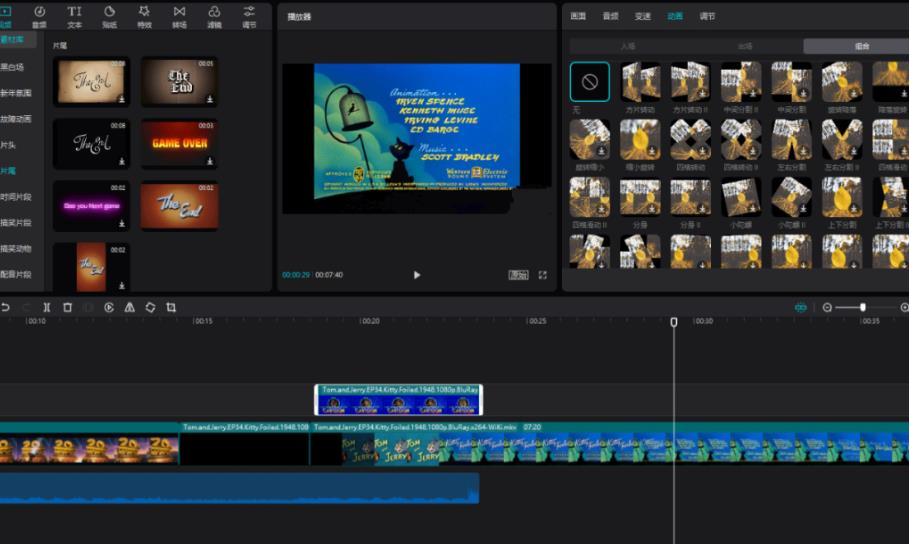Open the 音频 audio tab in top toolbar
This screenshot has width=909, height=544.
click(x=39, y=16)
